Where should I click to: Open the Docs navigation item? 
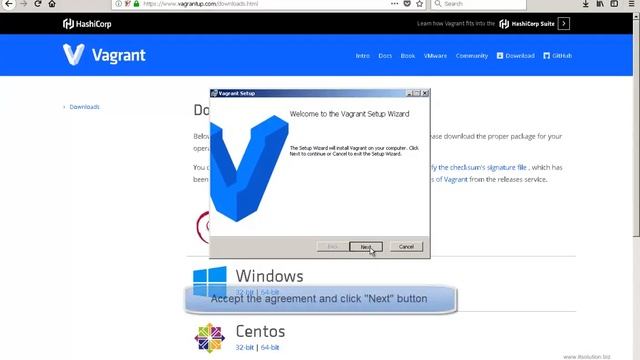[385, 56]
